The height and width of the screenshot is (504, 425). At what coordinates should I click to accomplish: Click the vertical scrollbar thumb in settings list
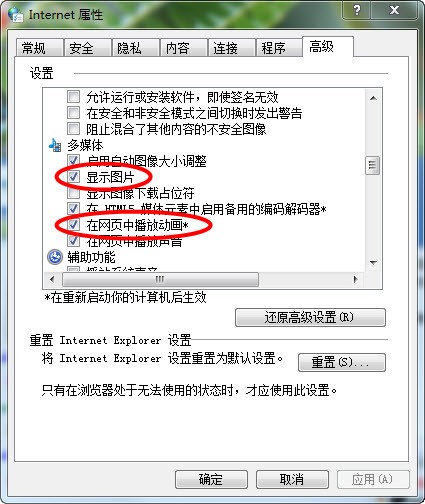point(373,165)
